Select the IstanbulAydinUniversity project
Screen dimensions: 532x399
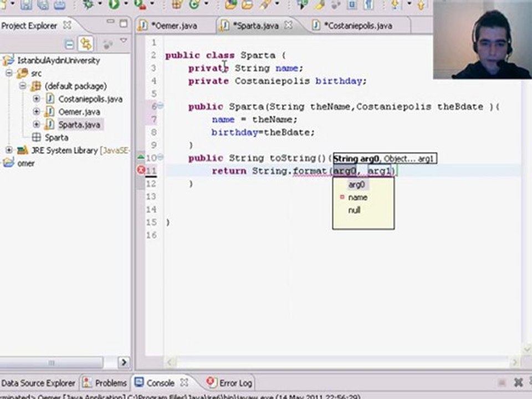tap(59, 60)
